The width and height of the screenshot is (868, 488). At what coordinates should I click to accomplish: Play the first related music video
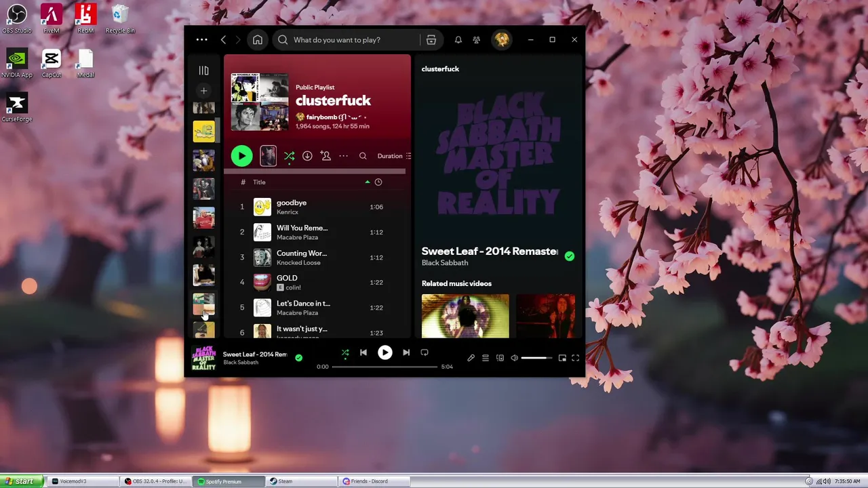click(465, 316)
